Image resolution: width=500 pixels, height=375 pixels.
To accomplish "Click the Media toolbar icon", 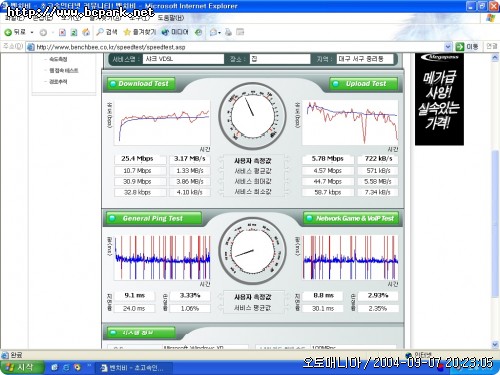I will click(x=175, y=32).
